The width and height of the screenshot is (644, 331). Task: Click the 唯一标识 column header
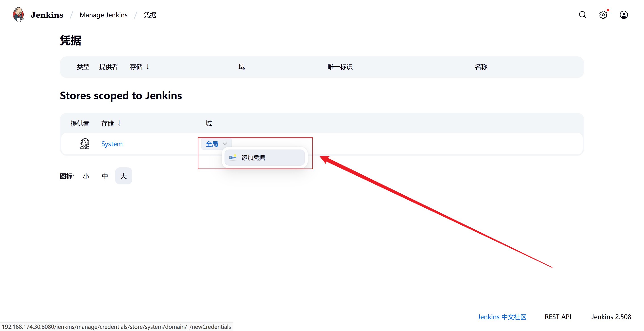click(340, 67)
